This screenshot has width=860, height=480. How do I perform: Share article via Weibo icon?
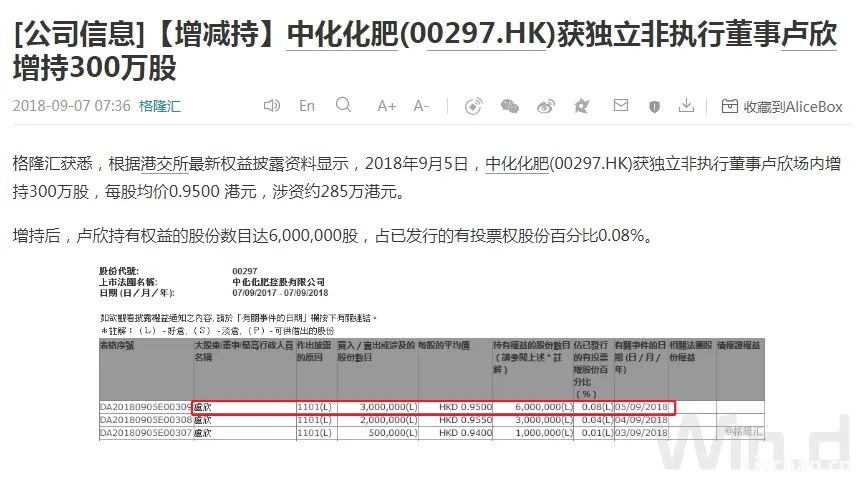[x=546, y=106]
